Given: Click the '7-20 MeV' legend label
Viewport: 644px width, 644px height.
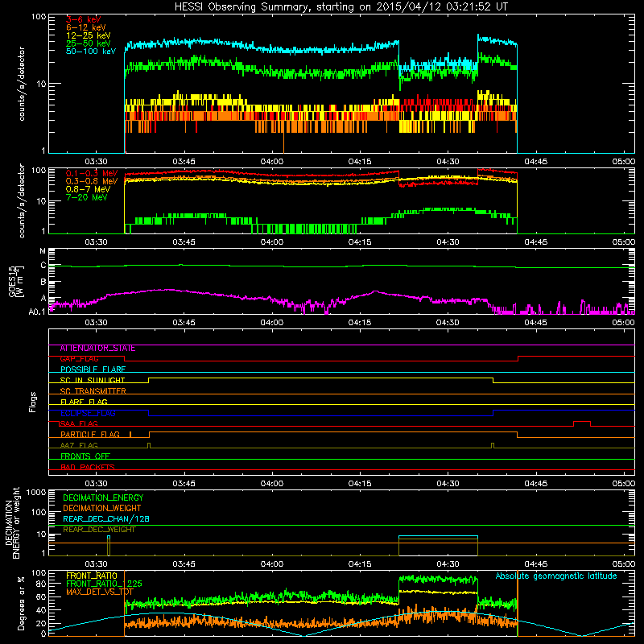Looking at the screenshot, I should point(86,197).
